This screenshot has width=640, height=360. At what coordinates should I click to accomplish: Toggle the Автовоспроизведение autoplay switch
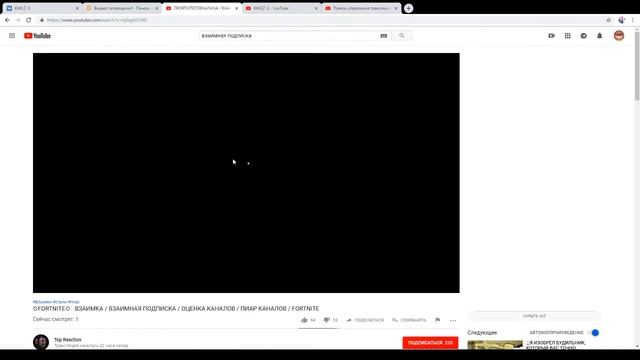[x=594, y=333]
